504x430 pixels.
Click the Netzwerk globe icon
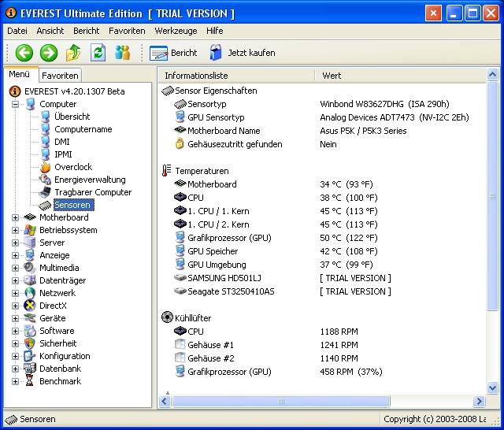click(30, 293)
